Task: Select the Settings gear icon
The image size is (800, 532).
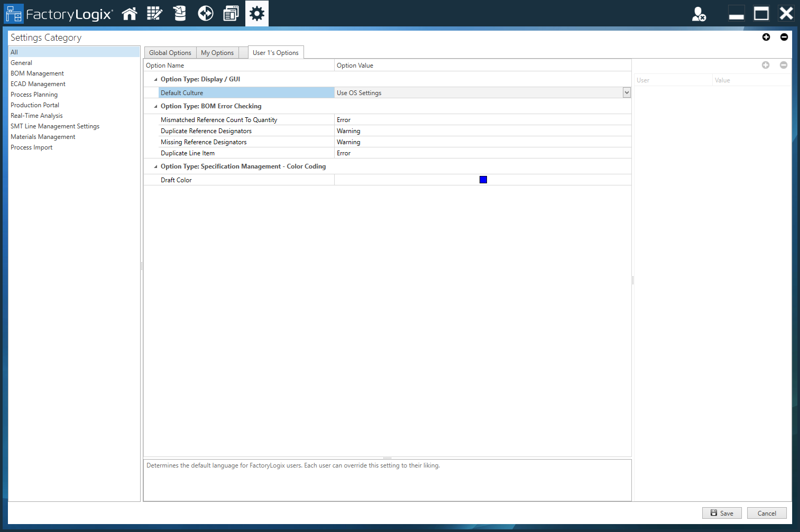Action: (256, 13)
